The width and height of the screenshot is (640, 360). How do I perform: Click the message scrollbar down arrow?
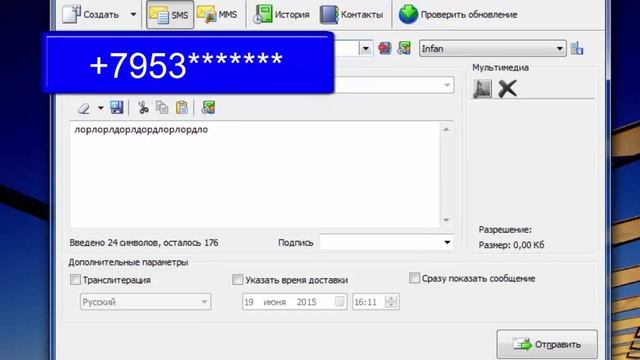[447, 220]
